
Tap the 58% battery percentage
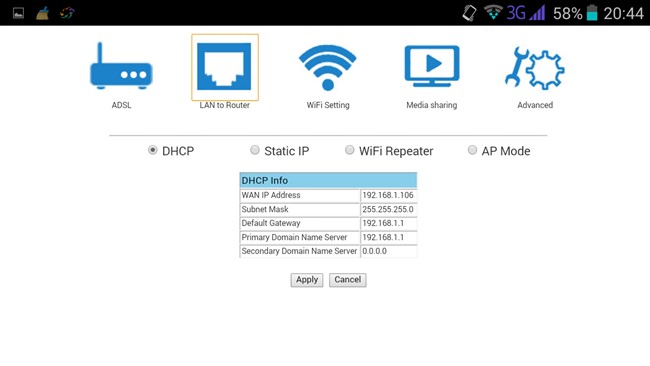click(568, 14)
